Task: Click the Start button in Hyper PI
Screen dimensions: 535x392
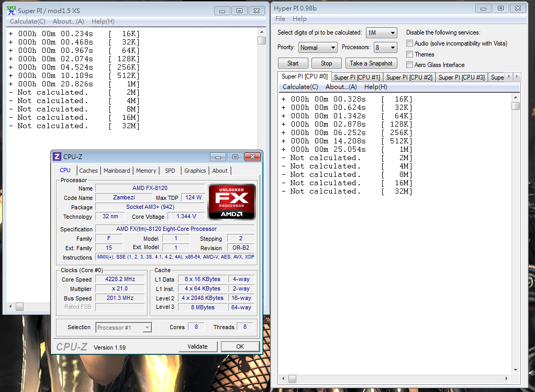Action: coord(293,63)
